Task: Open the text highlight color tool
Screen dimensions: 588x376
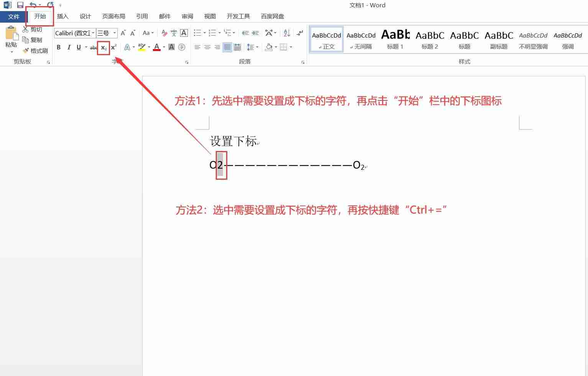Action: pyautogui.click(x=141, y=47)
